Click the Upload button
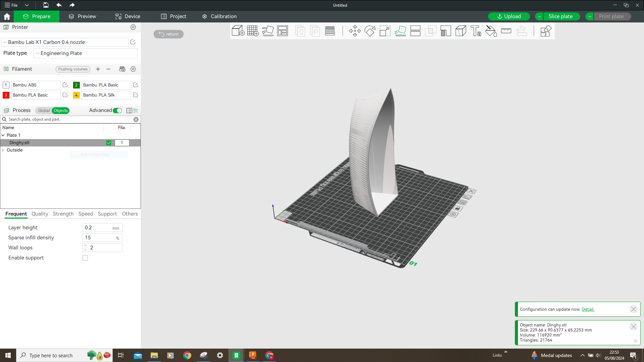644x362 pixels. tap(509, 16)
